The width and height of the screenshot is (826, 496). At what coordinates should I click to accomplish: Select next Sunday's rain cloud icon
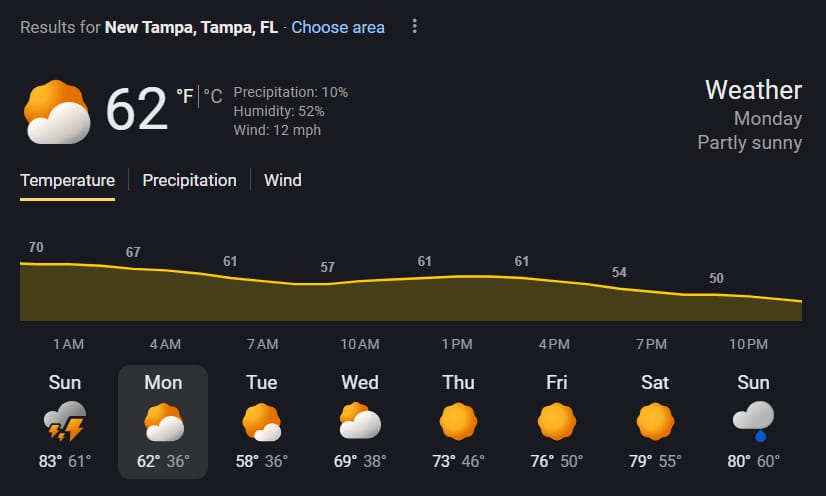[x=752, y=421]
